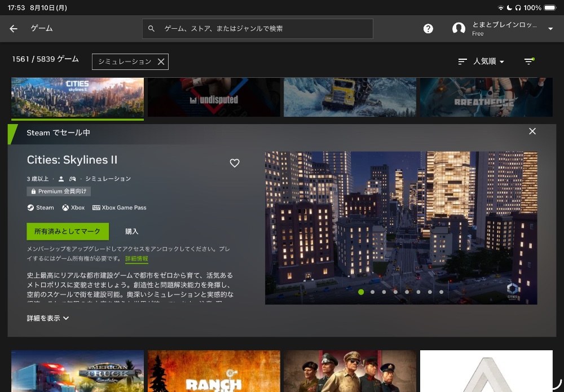This screenshot has width=564, height=392.
Task: Click the Steam でセール中 banner
Action: point(58,133)
